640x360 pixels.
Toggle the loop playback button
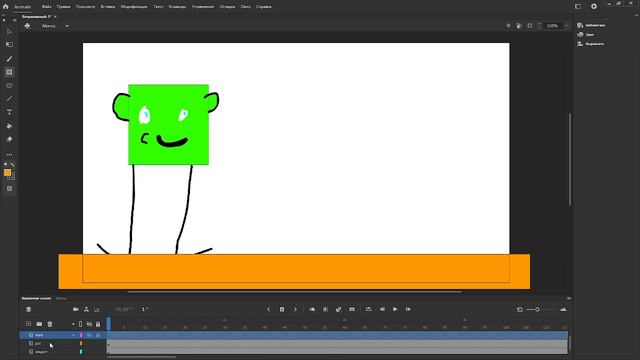[369, 309]
